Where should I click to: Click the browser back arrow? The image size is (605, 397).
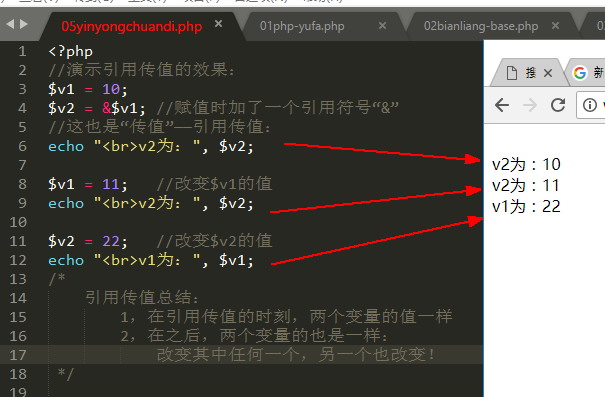click(502, 105)
